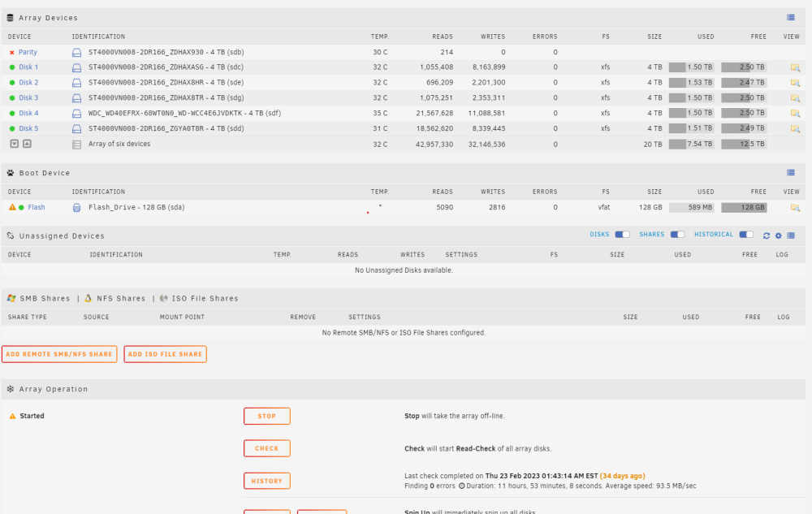Click 'No Unassigned Disks available.' text

[404, 270]
